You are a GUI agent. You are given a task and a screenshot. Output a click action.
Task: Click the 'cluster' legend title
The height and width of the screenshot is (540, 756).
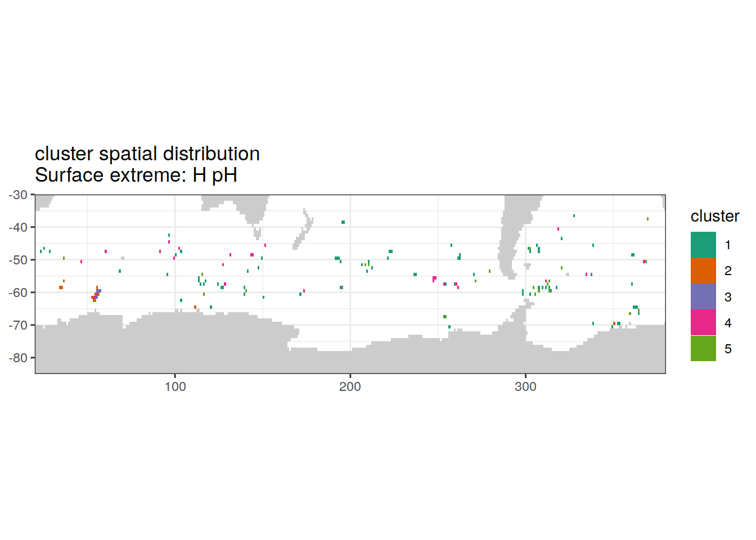point(714,216)
